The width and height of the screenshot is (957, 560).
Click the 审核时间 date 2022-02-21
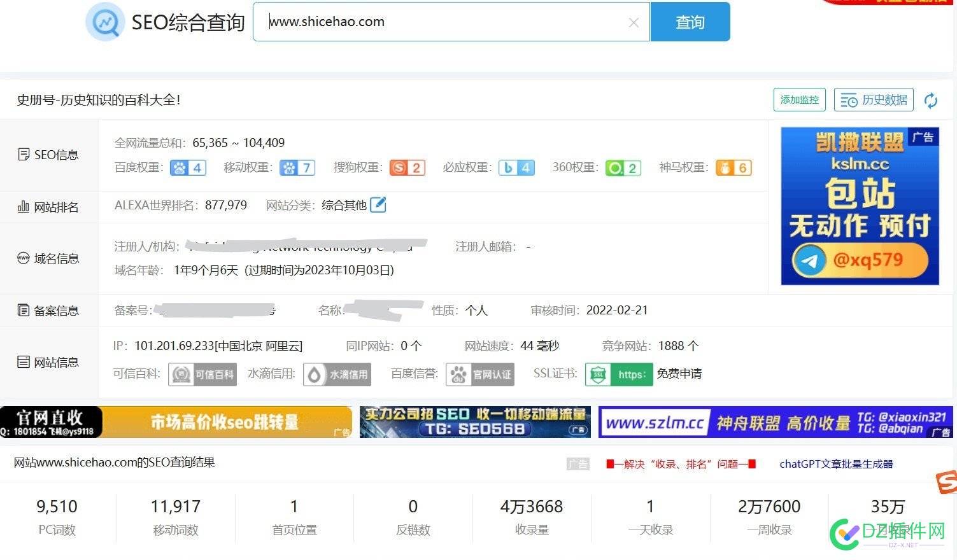tap(617, 311)
